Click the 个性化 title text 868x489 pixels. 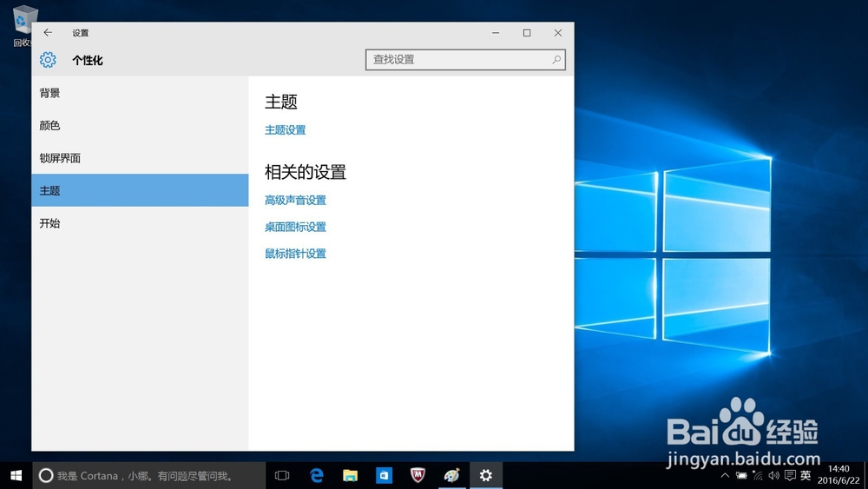(x=88, y=60)
